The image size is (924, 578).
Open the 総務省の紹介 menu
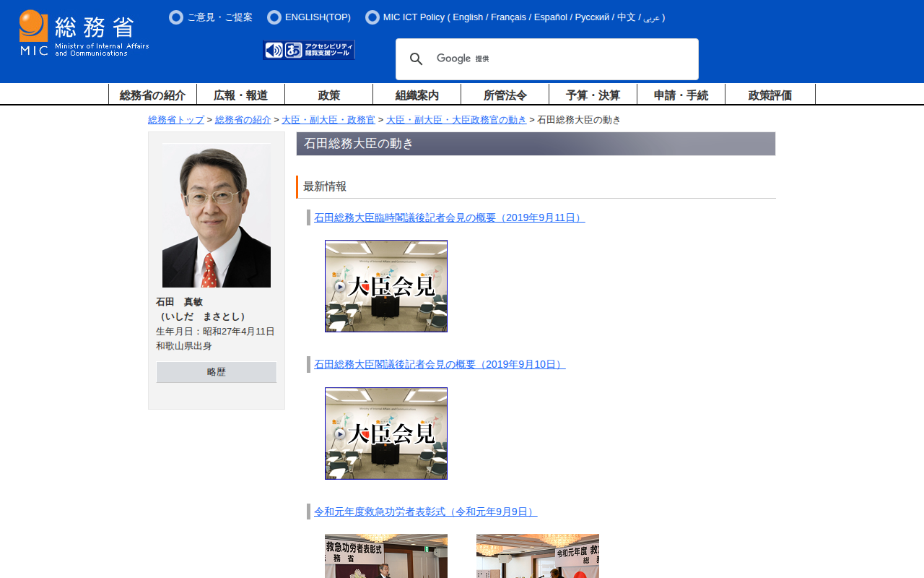point(152,95)
